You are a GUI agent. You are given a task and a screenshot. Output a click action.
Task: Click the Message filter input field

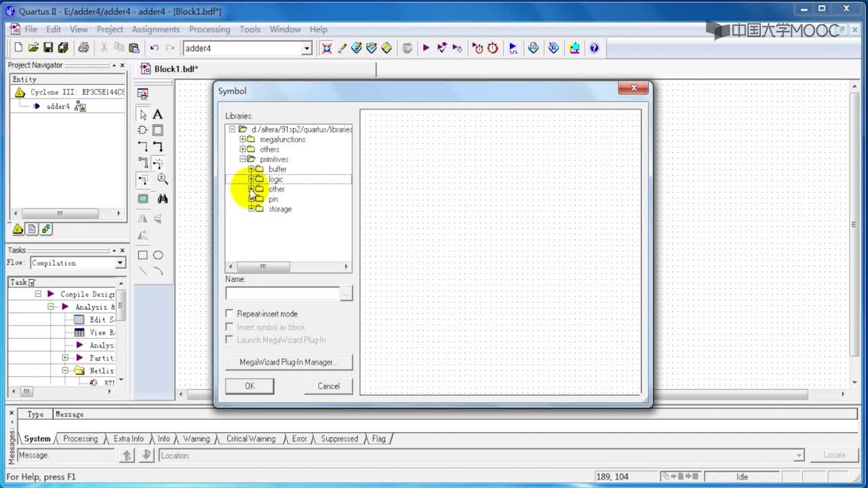point(66,455)
